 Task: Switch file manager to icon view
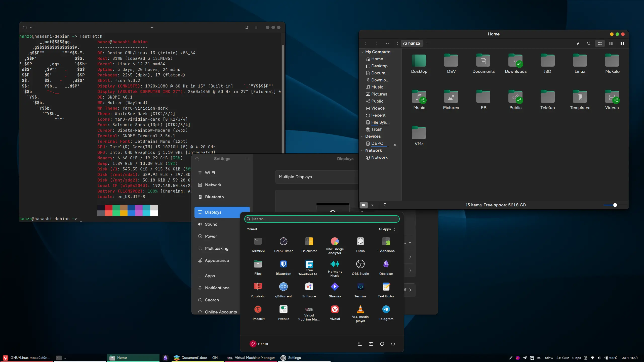point(600,43)
